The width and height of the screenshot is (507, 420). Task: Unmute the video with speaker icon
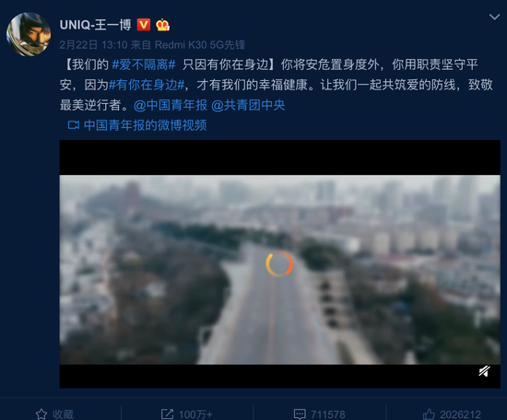click(x=484, y=371)
